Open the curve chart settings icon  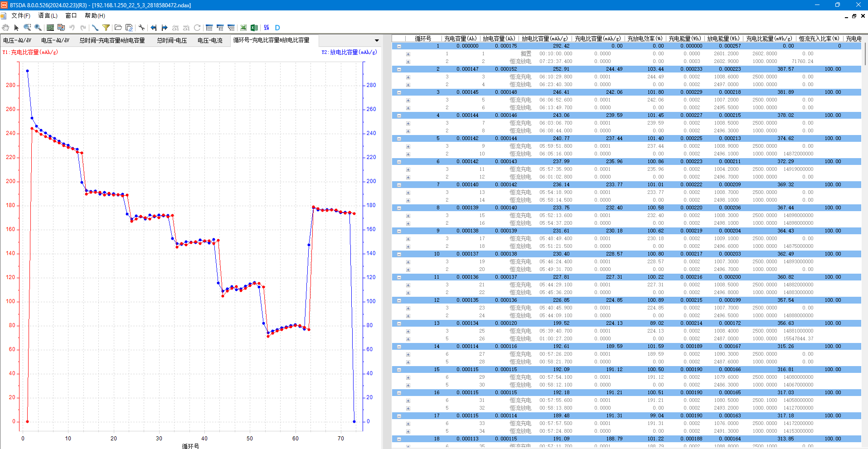click(x=61, y=28)
